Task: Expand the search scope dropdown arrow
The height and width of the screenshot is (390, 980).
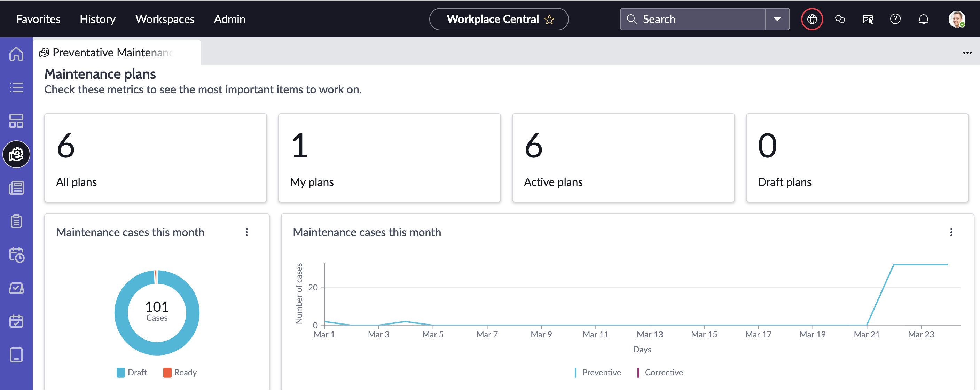Action: coord(777,19)
